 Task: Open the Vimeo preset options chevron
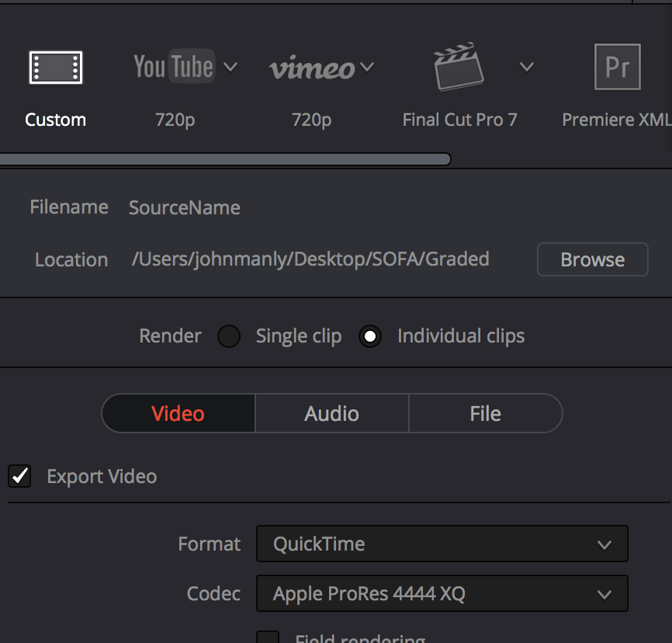368,68
